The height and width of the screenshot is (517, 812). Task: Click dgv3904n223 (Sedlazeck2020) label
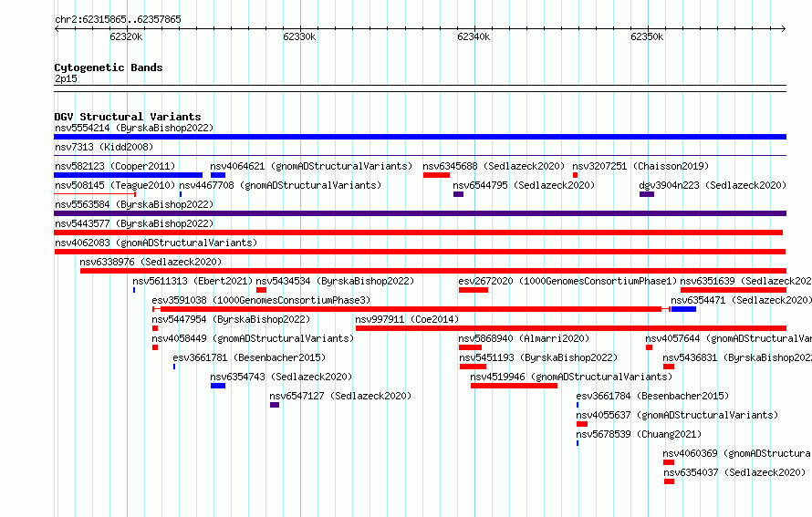[713, 185]
